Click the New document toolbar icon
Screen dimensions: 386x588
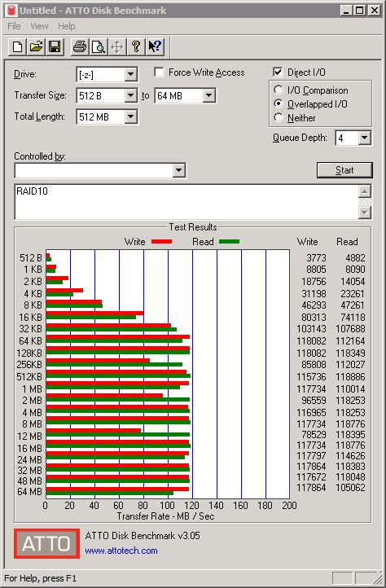point(17,47)
